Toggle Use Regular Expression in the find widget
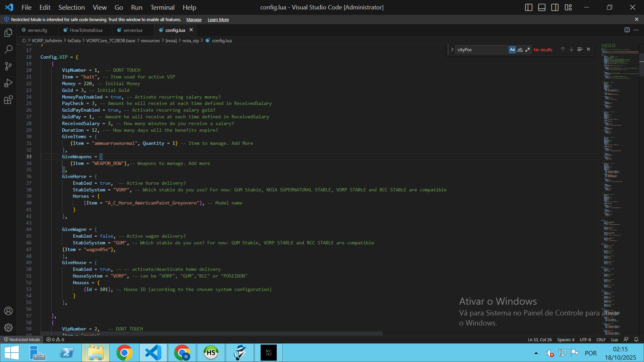 (528, 50)
